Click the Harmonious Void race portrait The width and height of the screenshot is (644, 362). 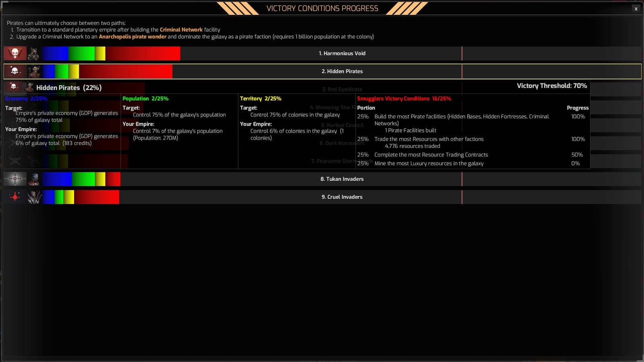click(x=34, y=54)
